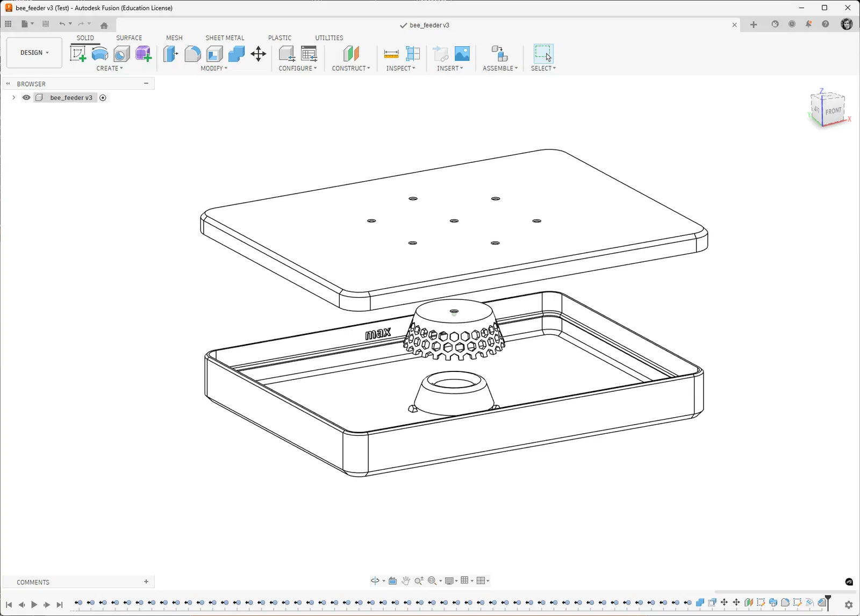This screenshot has width=860, height=616.
Task: Jump to the timeline beginning
Action: tap(9, 605)
